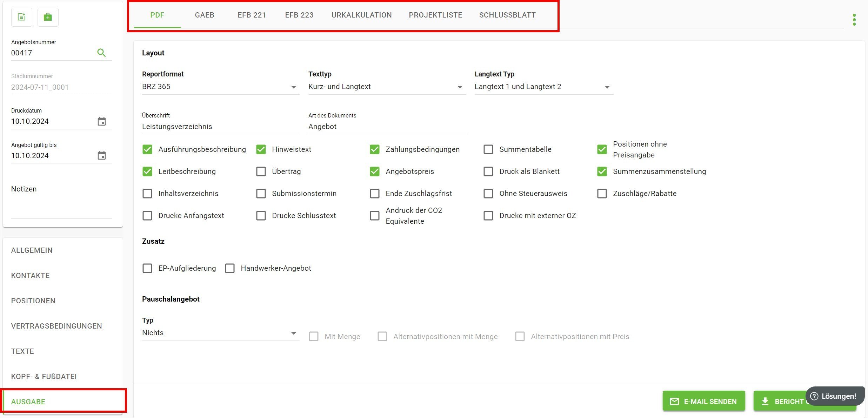868x418 pixels.
Task: Uncheck the Hinweistext checkbox
Action: tap(261, 149)
